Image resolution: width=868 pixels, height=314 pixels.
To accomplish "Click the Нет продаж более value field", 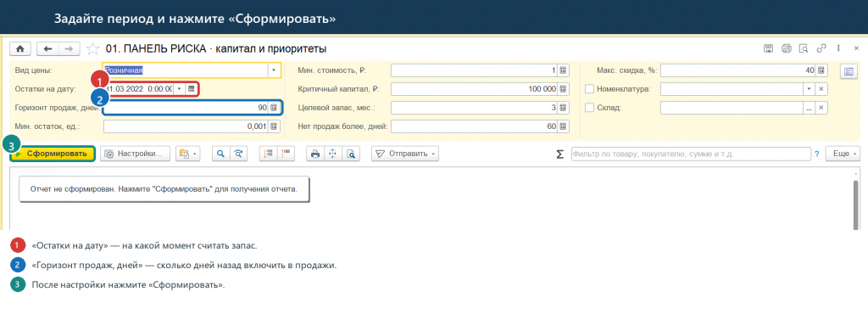I will pyautogui.click(x=474, y=126).
